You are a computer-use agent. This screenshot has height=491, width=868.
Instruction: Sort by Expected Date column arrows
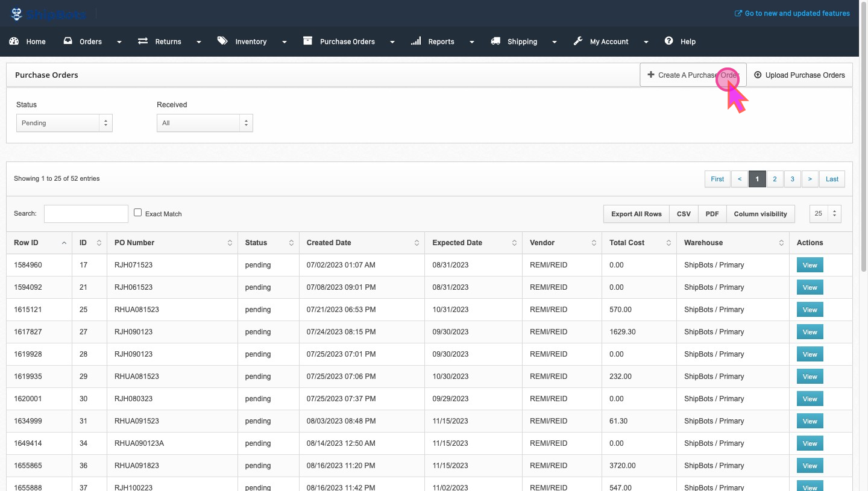[x=514, y=243]
